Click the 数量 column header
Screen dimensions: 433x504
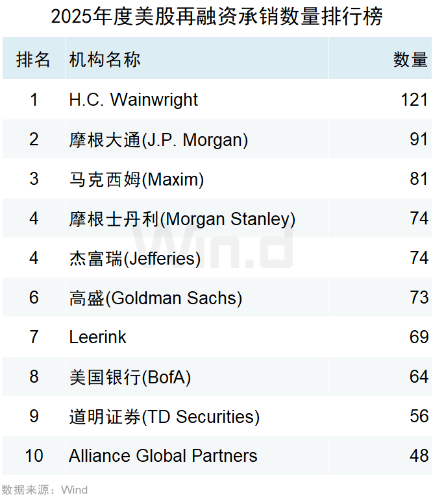pyautogui.click(x=410, y=60)
